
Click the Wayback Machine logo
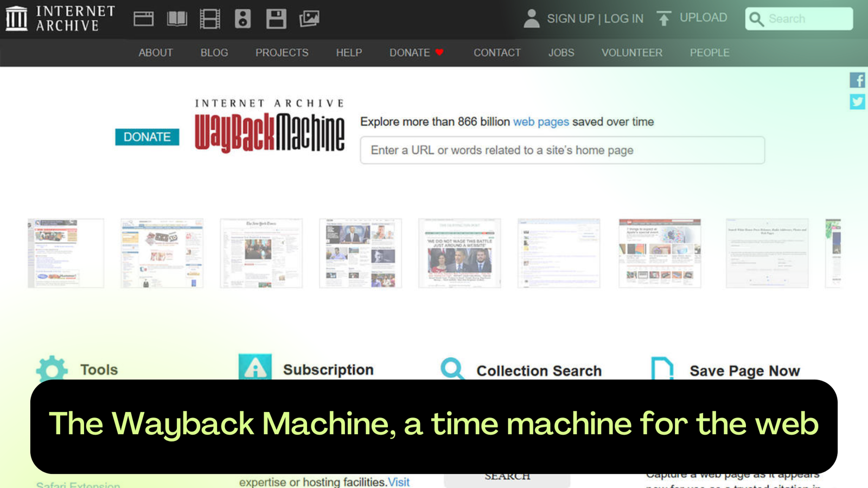270,126
